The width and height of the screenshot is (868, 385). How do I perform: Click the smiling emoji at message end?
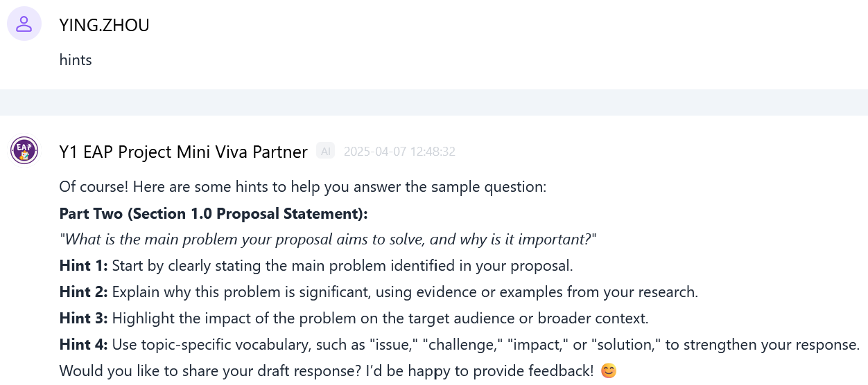click(608, 371)
